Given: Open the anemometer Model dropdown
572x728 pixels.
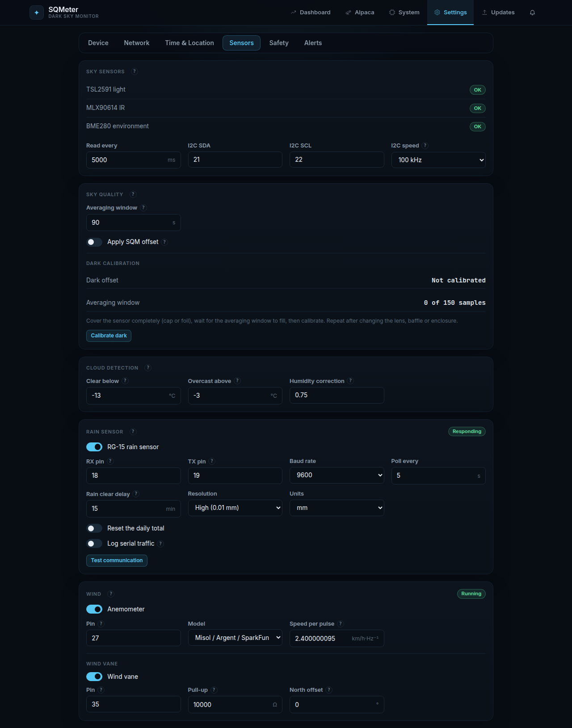Looking at the screenshot, I should click(235, 638).
